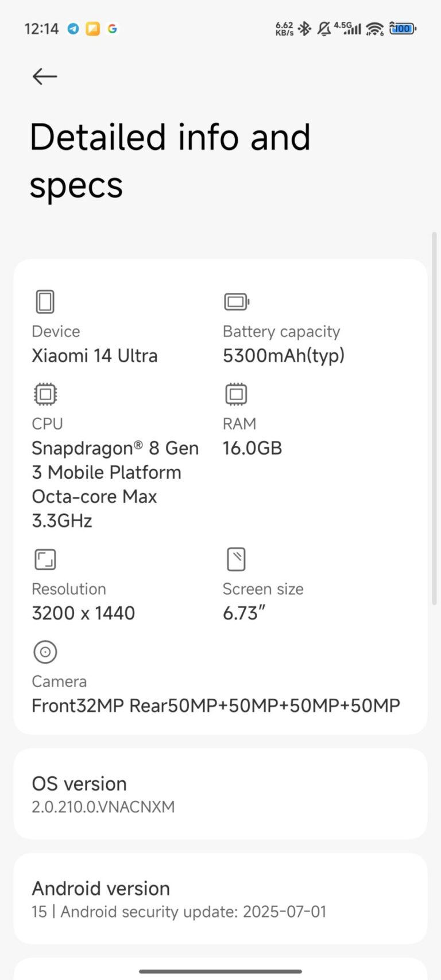Viewport: 441px width, 980px height.
Task: Tap the Camera lens icon
Action: [45, 651]
